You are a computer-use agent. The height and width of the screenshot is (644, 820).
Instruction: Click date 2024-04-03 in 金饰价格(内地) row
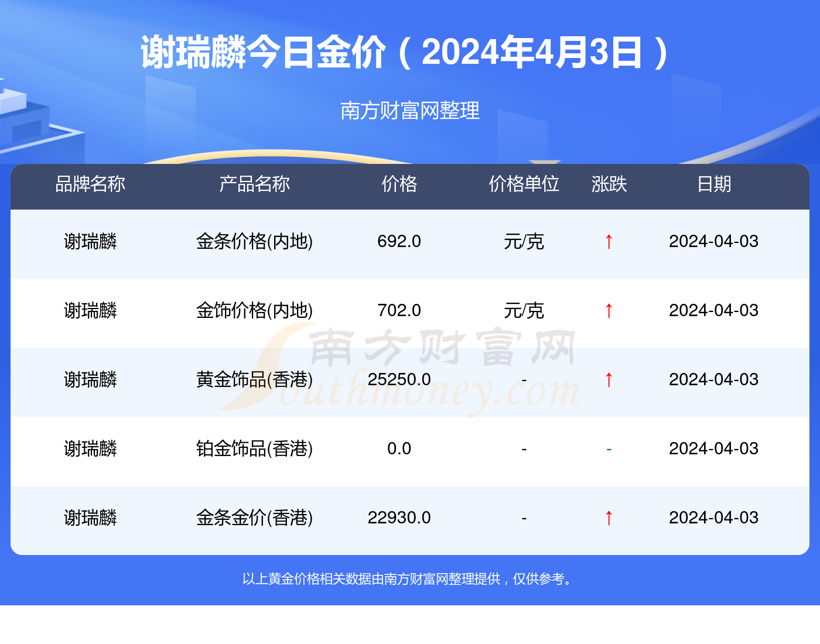714,310
